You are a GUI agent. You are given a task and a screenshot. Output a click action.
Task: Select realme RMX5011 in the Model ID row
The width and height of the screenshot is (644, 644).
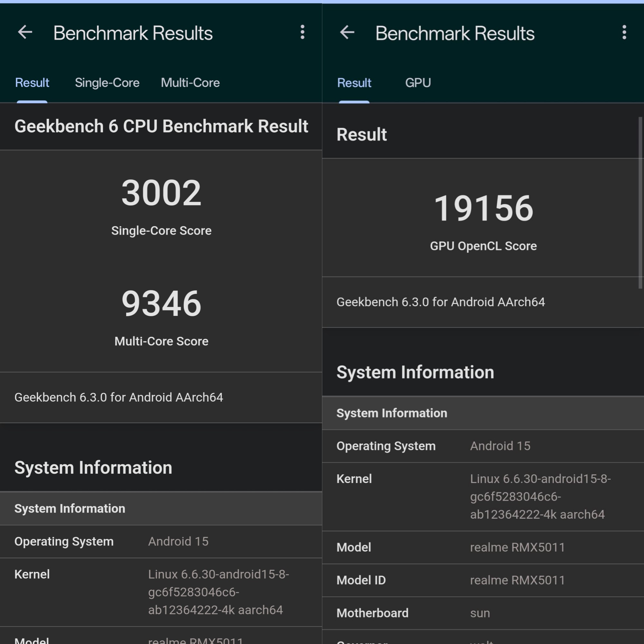[x=518, y=580]
